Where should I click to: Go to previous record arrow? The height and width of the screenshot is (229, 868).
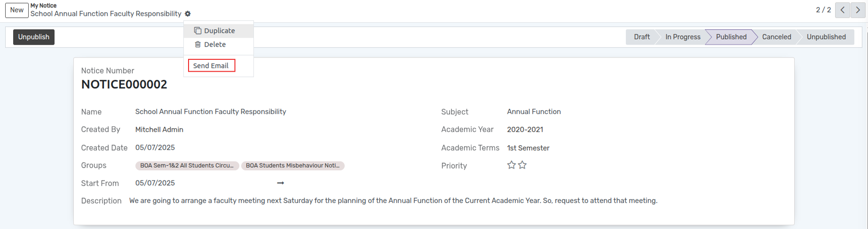[x=843, y=10]
